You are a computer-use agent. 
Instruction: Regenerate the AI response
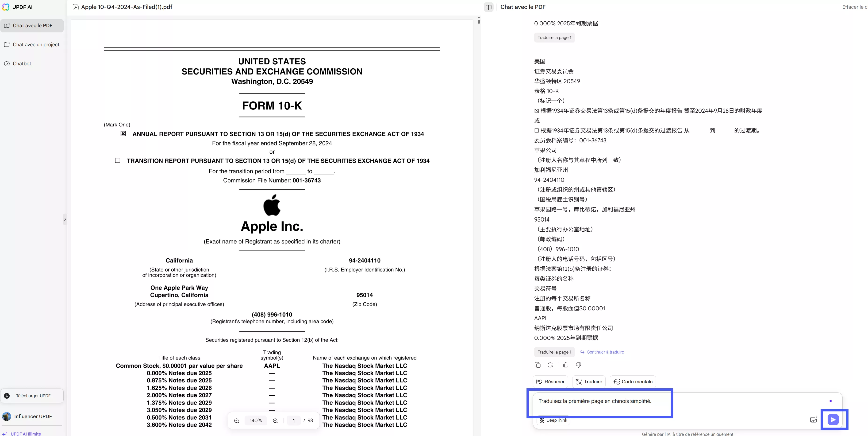[550, 365]
